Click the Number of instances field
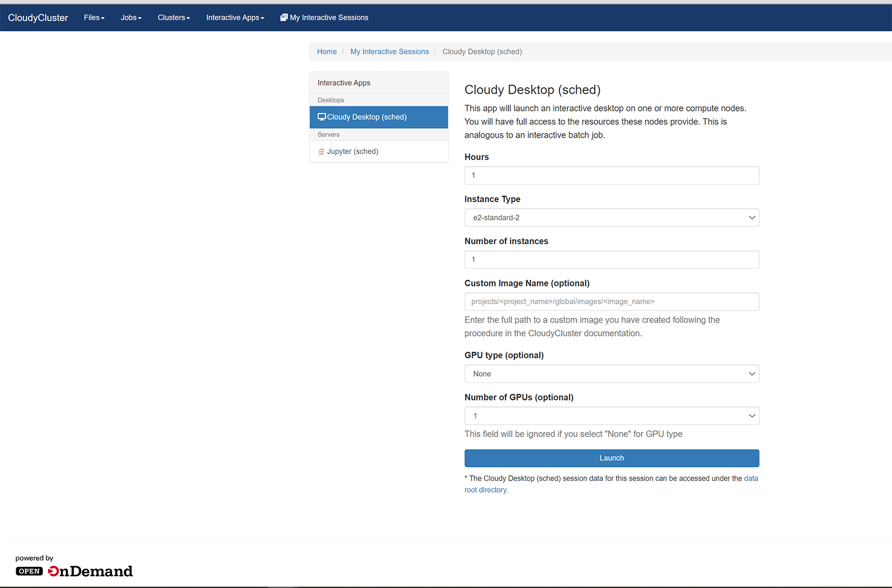 pyautogui.click(x=612, y=260)
